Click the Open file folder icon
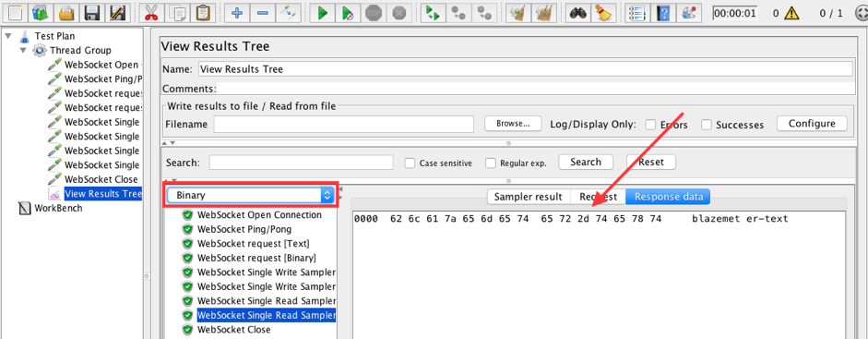This screenshot has height=339, width=868. pos(66,12)
